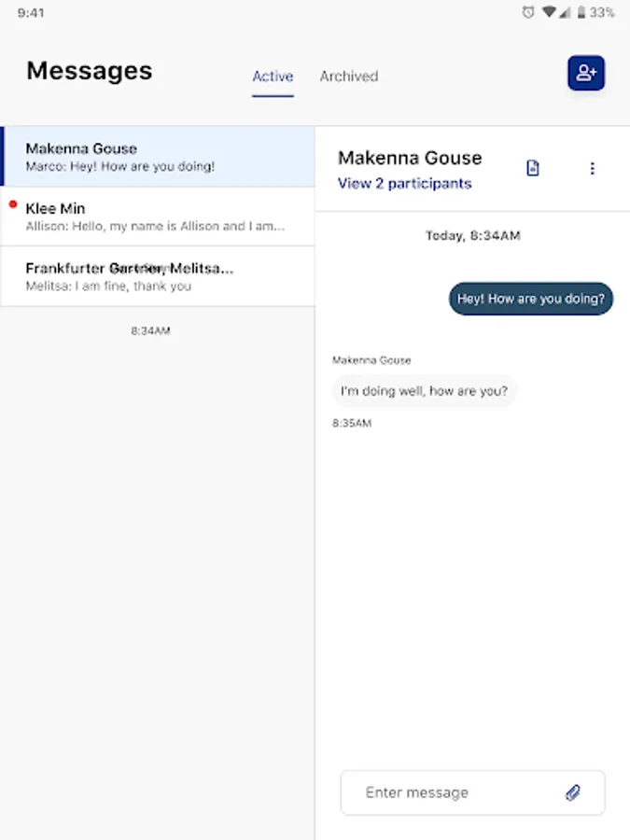Tap the battery status icon
630x840 pixels.
coord(581,13)
